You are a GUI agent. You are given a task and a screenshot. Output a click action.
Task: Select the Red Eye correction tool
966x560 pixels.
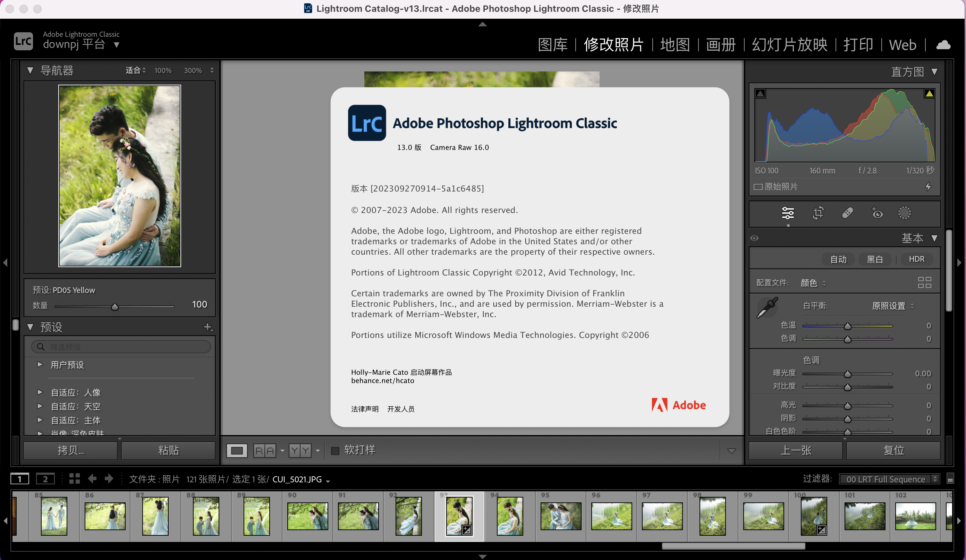[877, 213]
